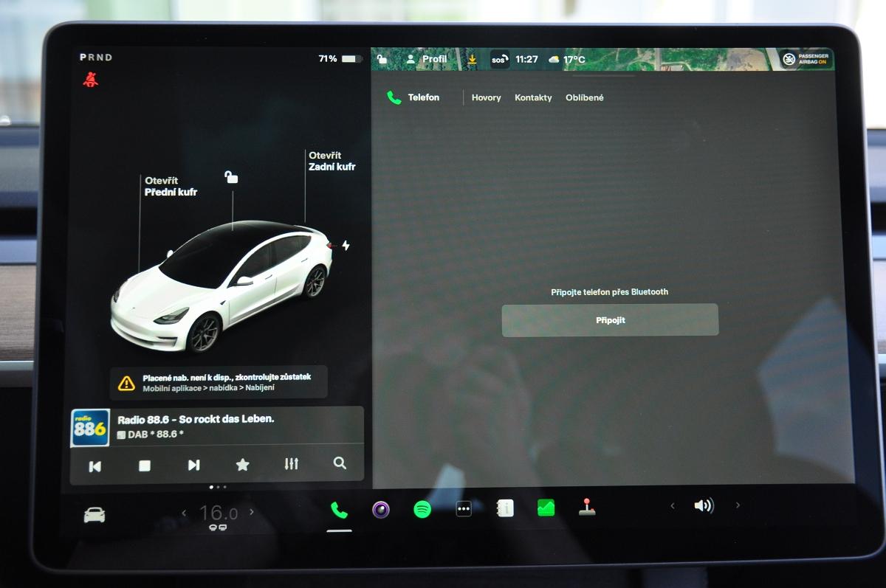This screenshot has width=886, height=588.
Task: Toggle the door lock icon above the car
Action: click(231, 177)
